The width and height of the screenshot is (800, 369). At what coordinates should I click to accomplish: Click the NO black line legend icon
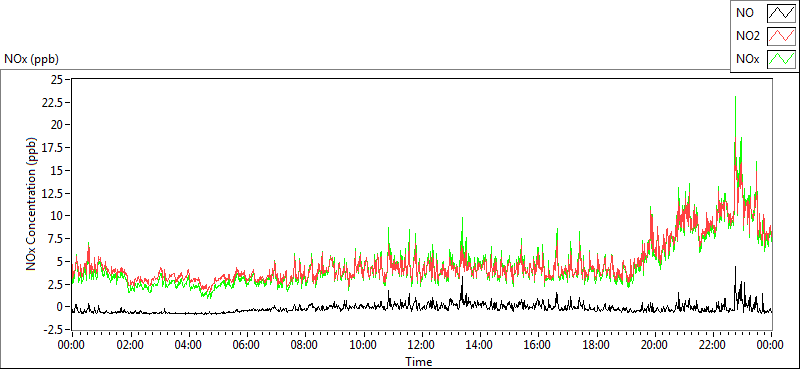point(782,13)
